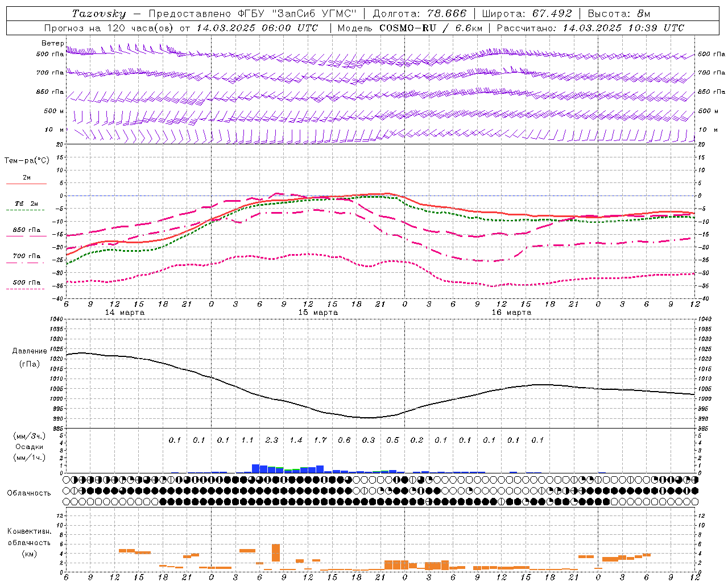This screenshot has height=582, width=728.
Task: Click the Облачность cloud cover label
Action: pos(29,493)
